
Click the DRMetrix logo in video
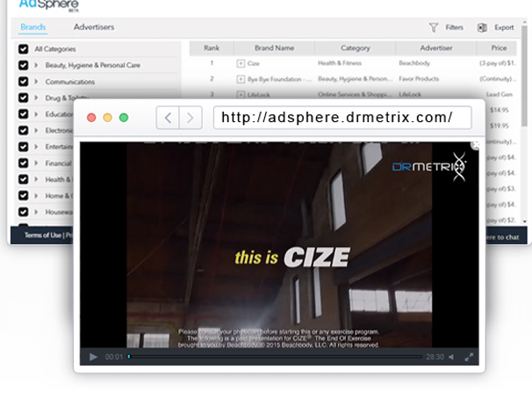click(429, 167)
